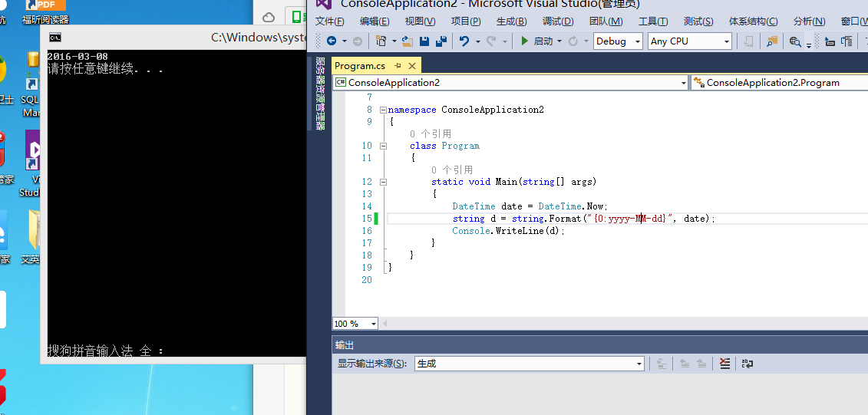Click the 0 个引用 link above Main
Viewport: 868px width, 415px height.
point(452,170)
